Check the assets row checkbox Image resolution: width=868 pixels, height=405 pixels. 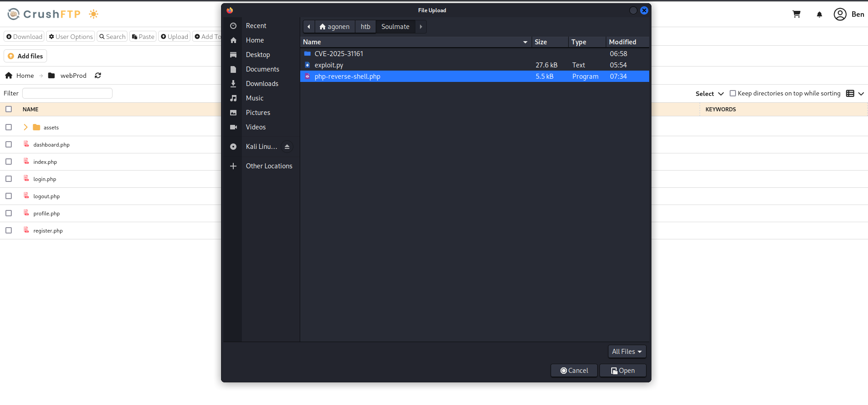point(9,127)
